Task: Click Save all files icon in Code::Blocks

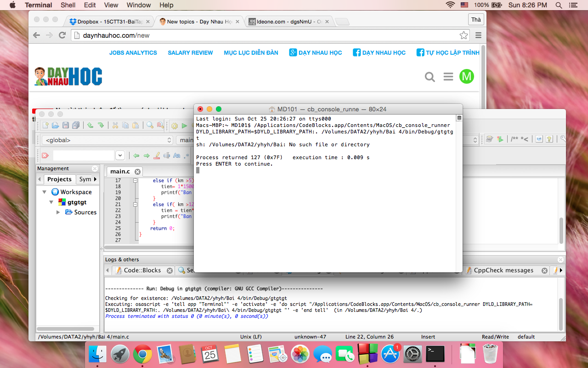Action: click(76, 125)
